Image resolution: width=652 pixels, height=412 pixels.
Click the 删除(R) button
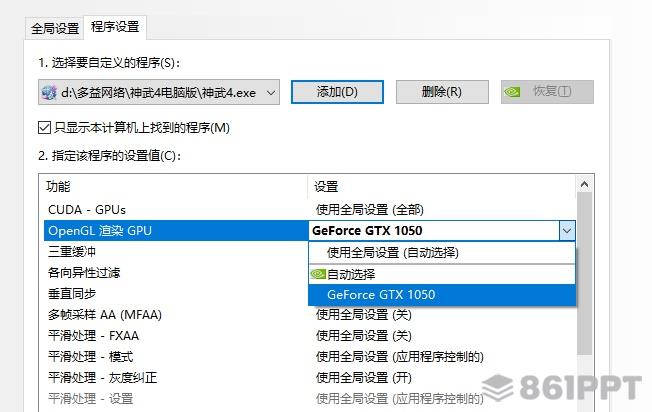click(442, 91)
